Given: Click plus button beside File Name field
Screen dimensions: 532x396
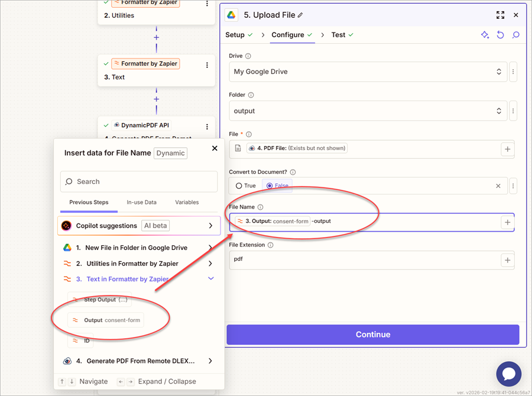Looking at the screenshot, I should (507, 222).
